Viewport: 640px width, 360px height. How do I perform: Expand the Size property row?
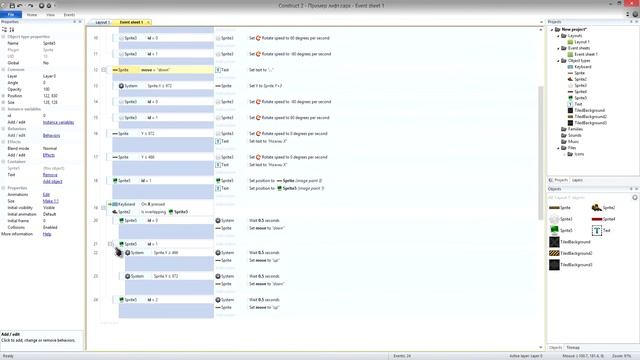click(3, 102)
